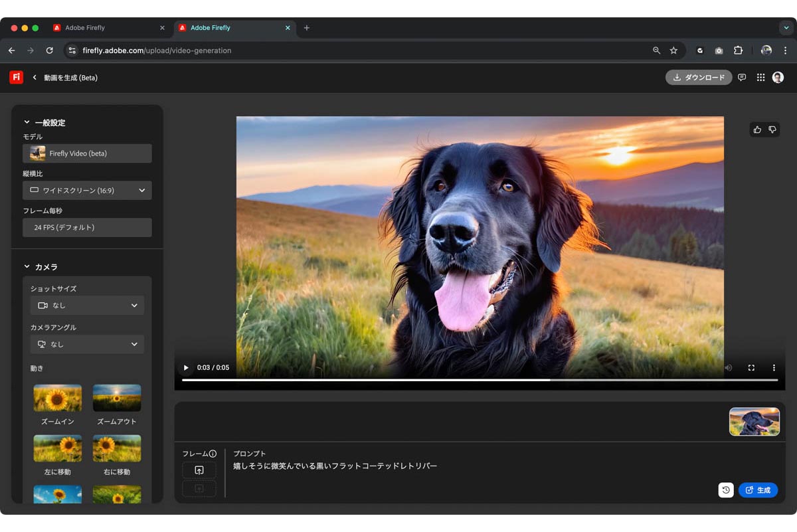Viewport: 797px width, 532px height.
Task: Apply the 右に移動 camera movement
Action: [x=116, y=448]
